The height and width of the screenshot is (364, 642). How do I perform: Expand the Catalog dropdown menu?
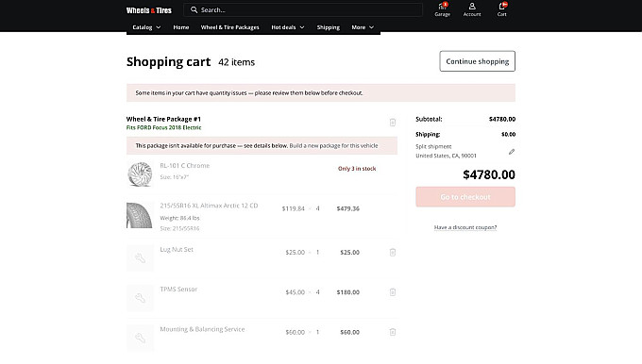click(146, 27)
